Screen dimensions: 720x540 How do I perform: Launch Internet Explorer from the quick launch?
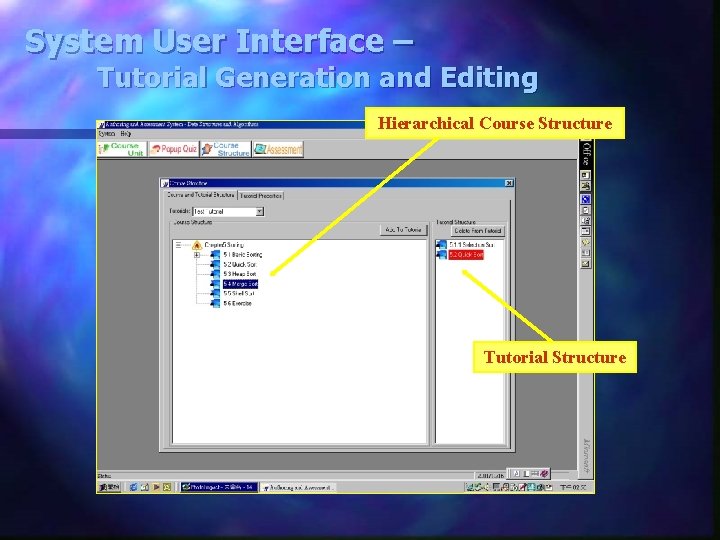tap(133, 487)
